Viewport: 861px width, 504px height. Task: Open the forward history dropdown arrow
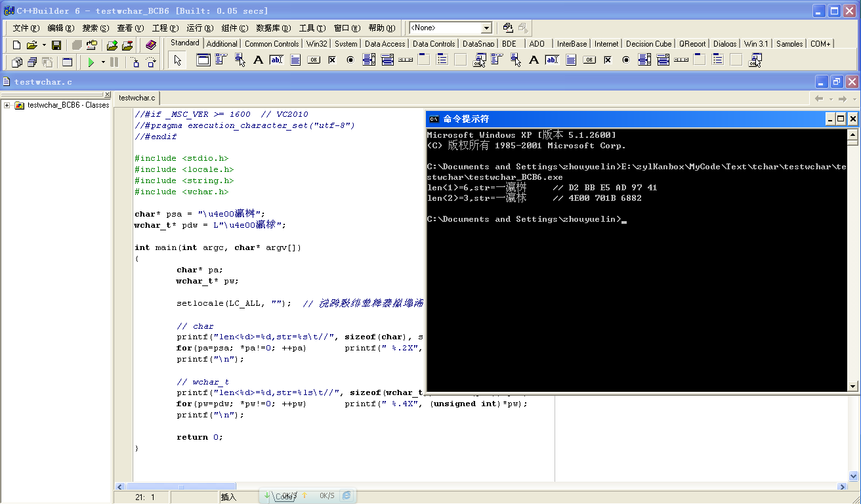(x=854, y=98)
